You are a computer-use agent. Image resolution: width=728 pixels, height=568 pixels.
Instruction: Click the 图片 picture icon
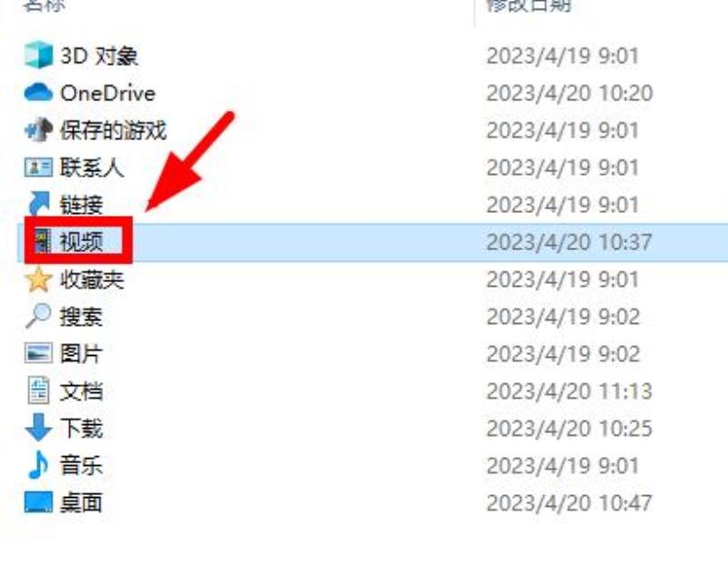(x=38, y=353)
